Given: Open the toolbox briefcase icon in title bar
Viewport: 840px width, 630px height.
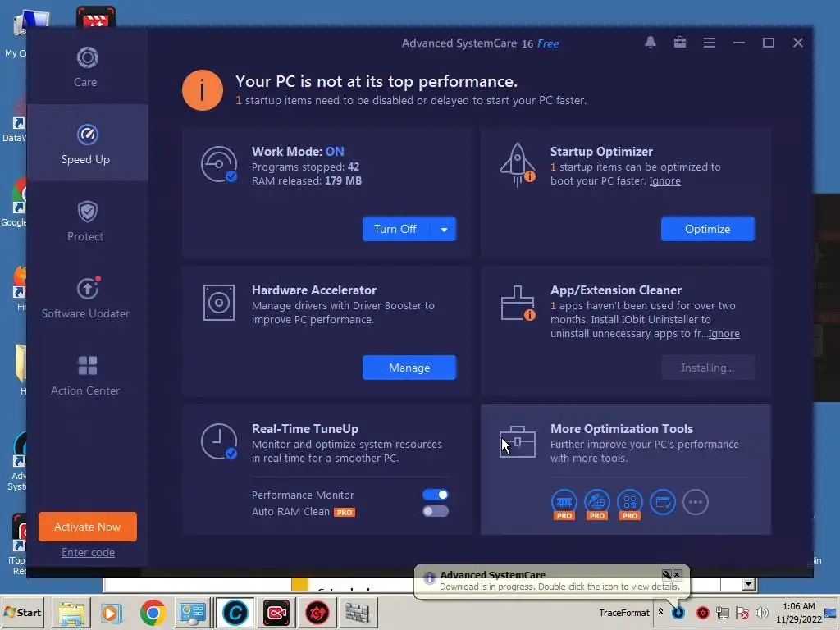Looking at the screenshot, I should point(680,43).
